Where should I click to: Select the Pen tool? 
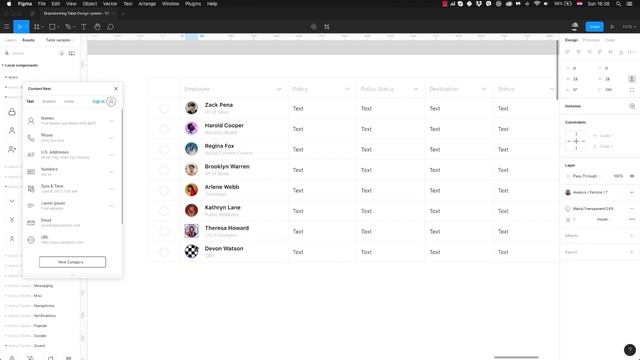[68, 27]
